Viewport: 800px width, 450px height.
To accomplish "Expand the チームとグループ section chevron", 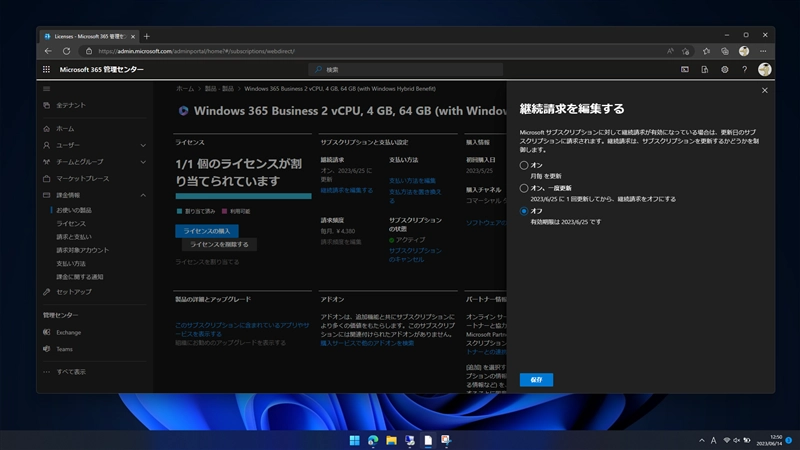I will click(143, 162).
